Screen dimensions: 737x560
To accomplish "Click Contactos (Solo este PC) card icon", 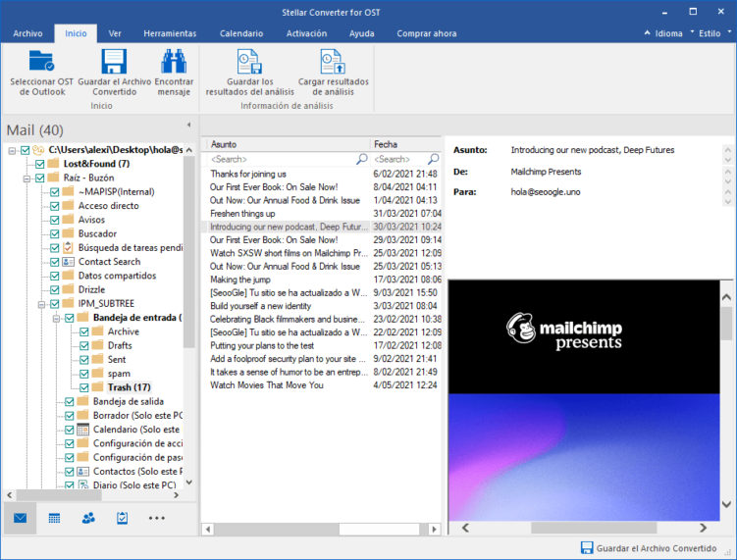I will click(82, 471).
